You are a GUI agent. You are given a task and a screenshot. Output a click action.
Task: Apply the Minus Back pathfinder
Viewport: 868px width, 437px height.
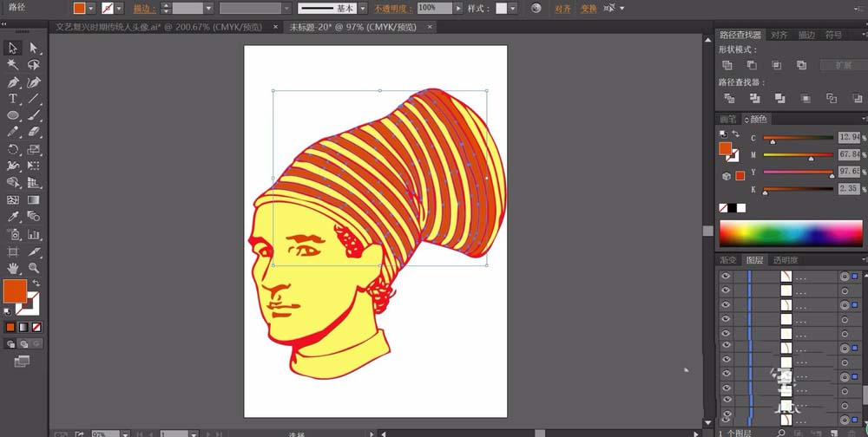click(x=857, y=99)
